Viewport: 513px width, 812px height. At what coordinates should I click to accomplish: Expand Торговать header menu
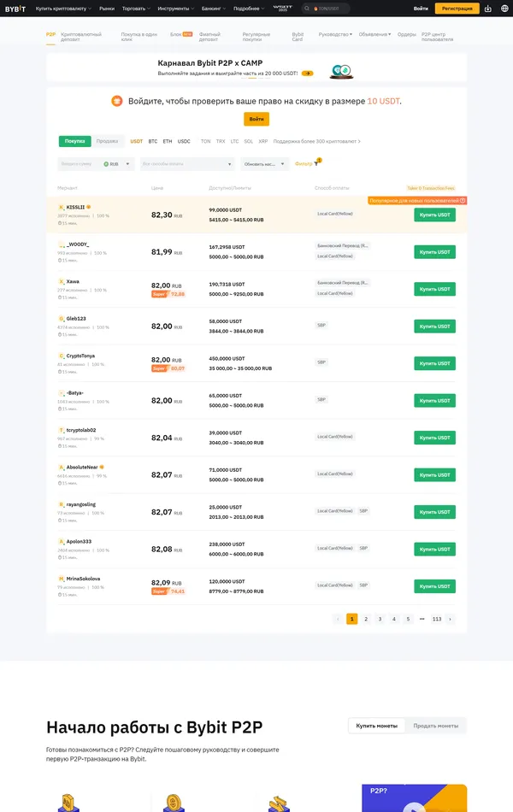(136, 9)
